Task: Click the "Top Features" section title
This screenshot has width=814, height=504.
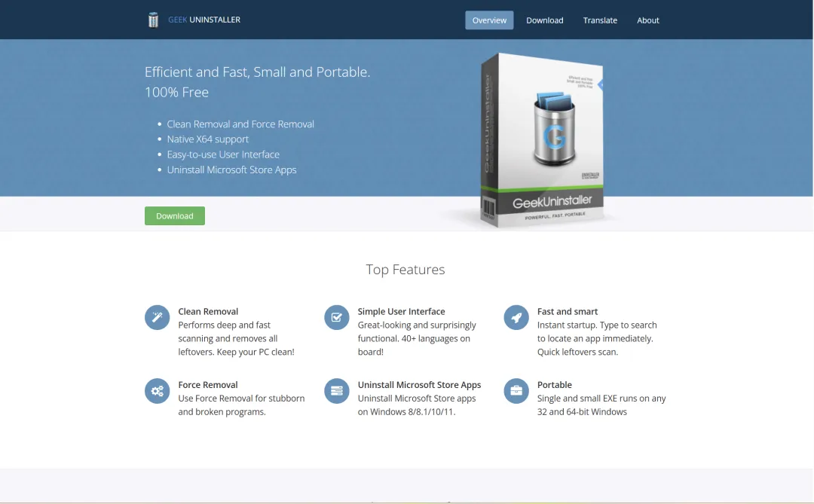Action: [x=405, y=270]
